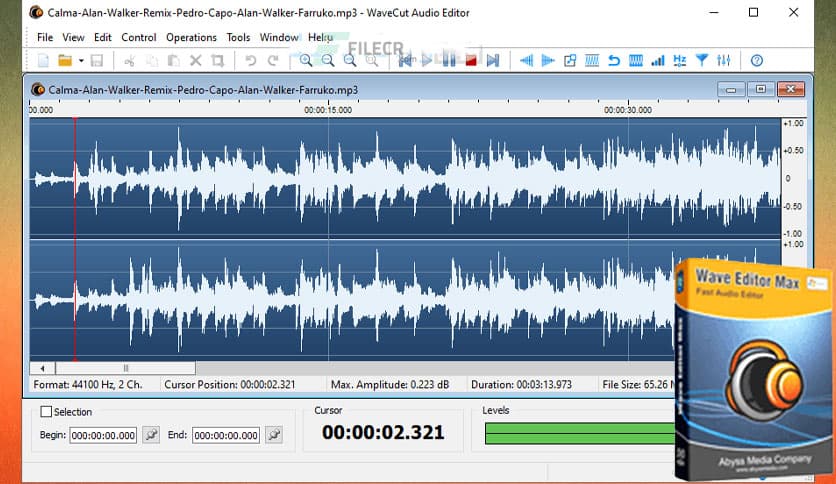
Task: Click the End time input field
Action: [226, 435]
